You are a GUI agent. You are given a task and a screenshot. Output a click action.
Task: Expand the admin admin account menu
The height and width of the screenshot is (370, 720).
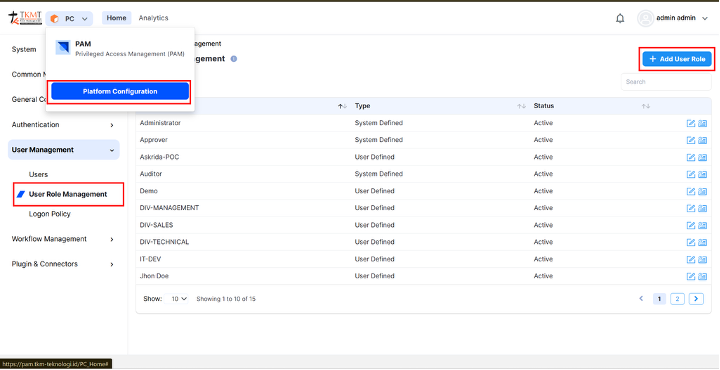(705, 18)
